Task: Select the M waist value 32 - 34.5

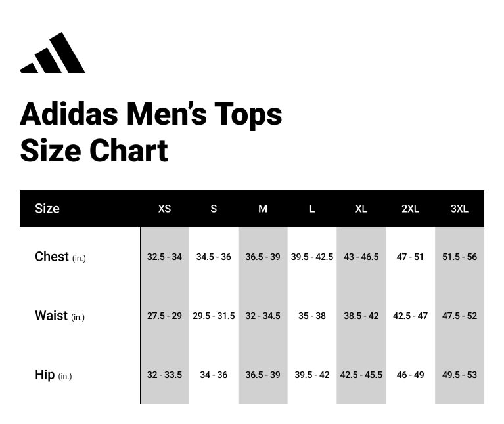Action: (x=263, y=316)
